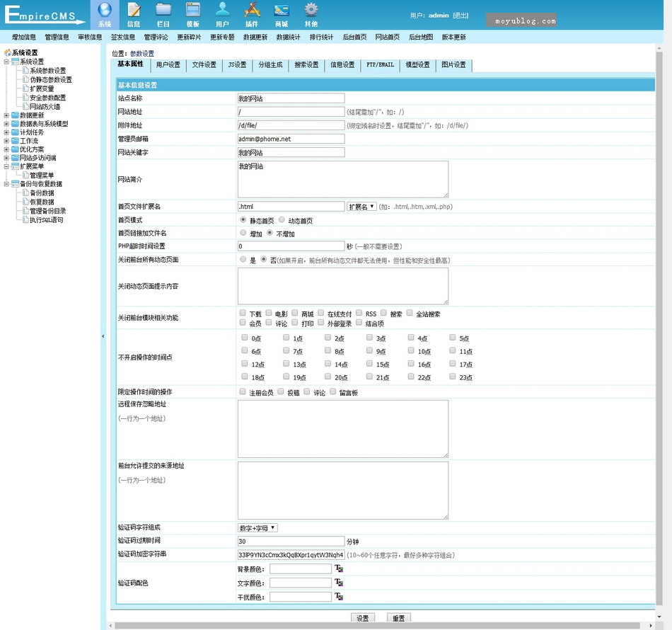Switch to the 搜索设置 tab

[x=306, y=65]
